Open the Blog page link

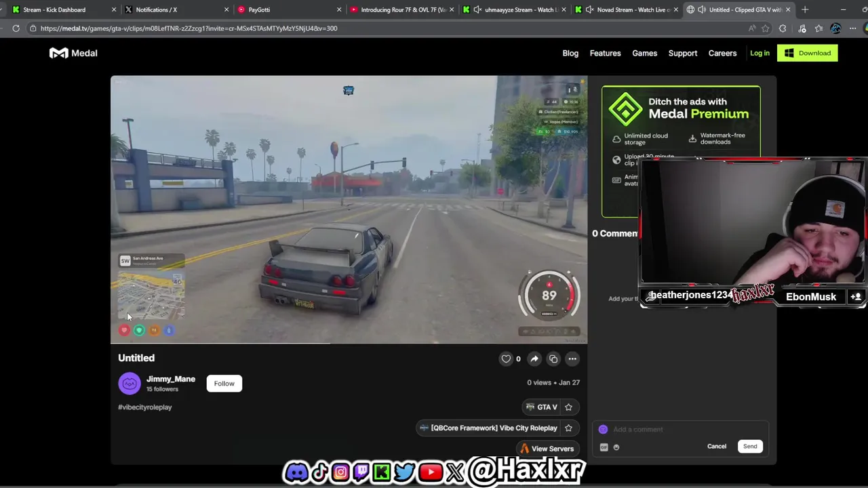point(570,53)
